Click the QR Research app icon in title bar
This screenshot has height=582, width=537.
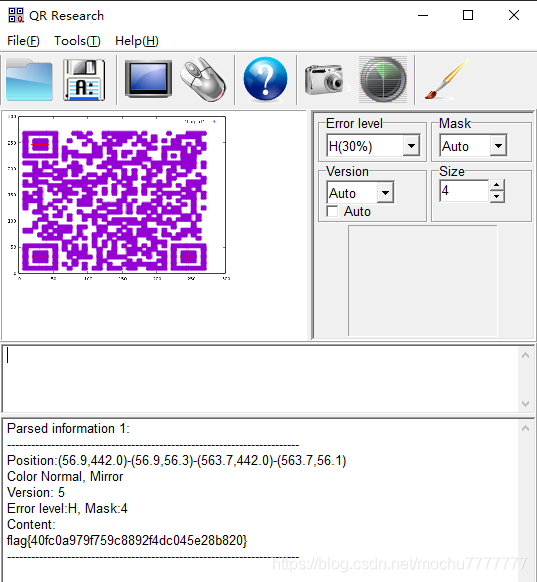click(16, 15)
